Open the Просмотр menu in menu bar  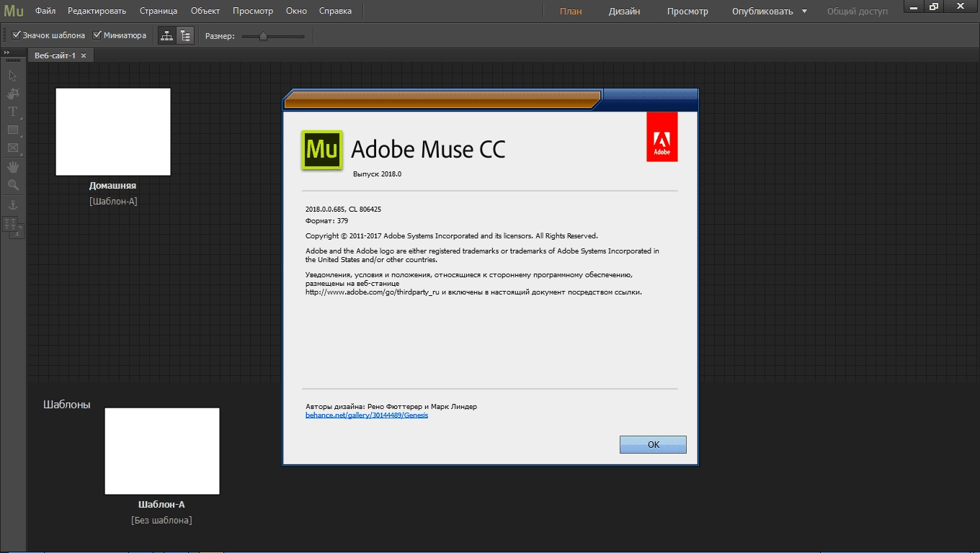pyautogui.click(x=253, y=11)
